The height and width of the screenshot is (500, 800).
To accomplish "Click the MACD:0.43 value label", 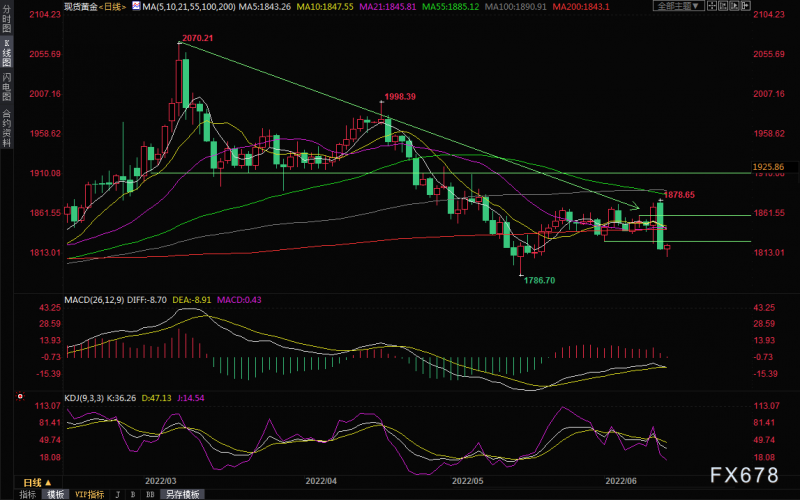I will (239, 300).
